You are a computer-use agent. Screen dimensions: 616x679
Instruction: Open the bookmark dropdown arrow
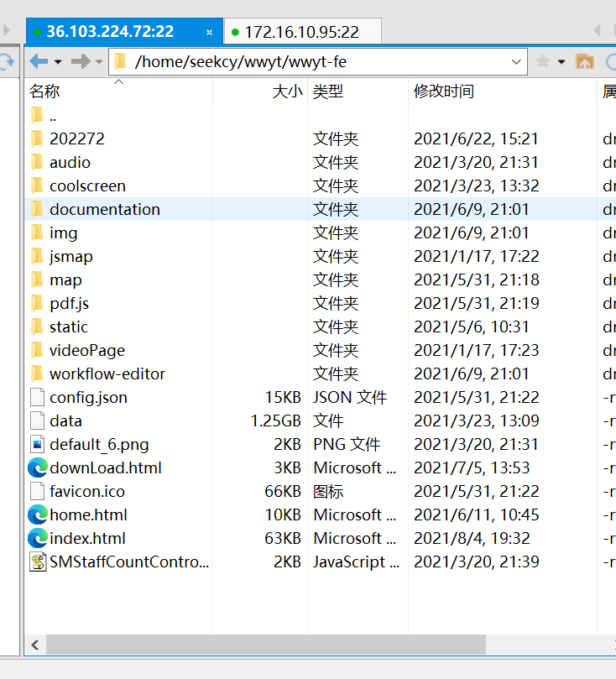(561, 62)
